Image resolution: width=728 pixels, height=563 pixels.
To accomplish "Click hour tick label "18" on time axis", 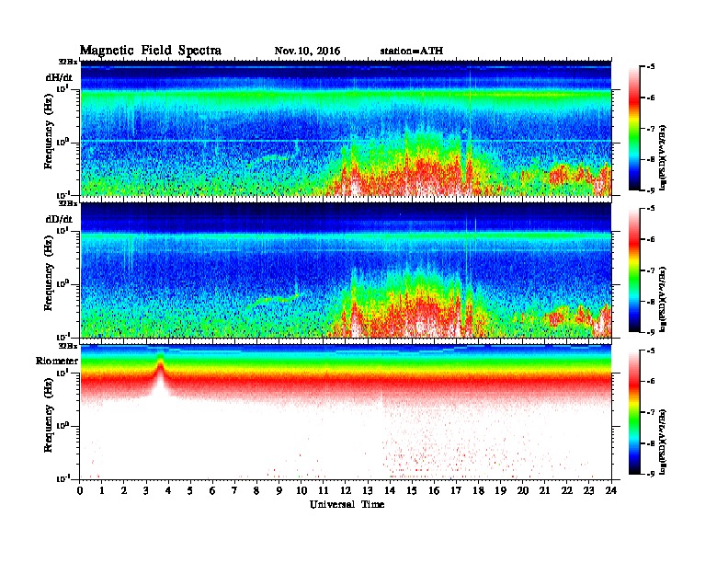I will coord(478,490).
